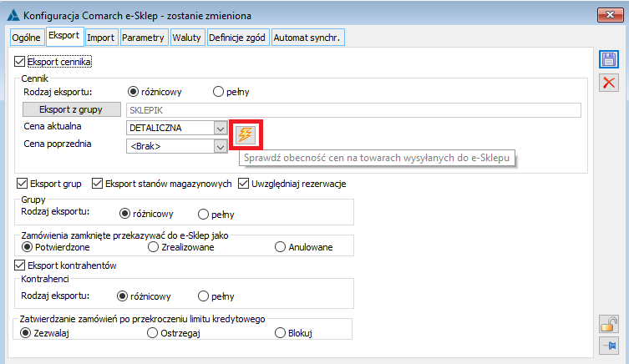The width and height of the screenshot is (629, 364).
Task: Click the window title text
Action: pos(137,16)
